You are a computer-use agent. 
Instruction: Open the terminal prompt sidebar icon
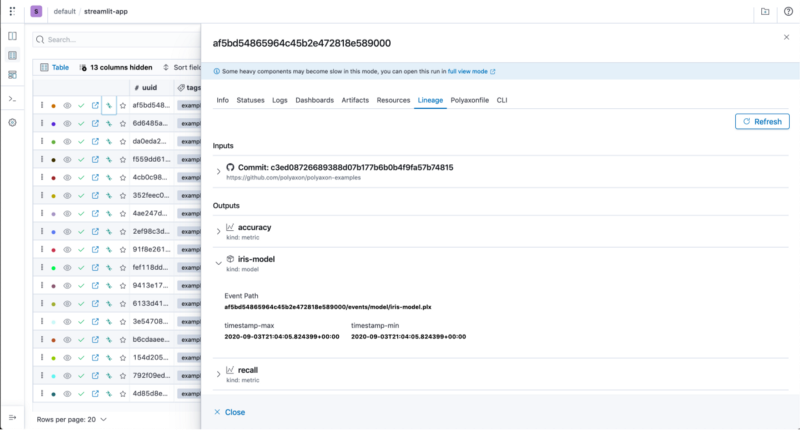coord(12,99)
